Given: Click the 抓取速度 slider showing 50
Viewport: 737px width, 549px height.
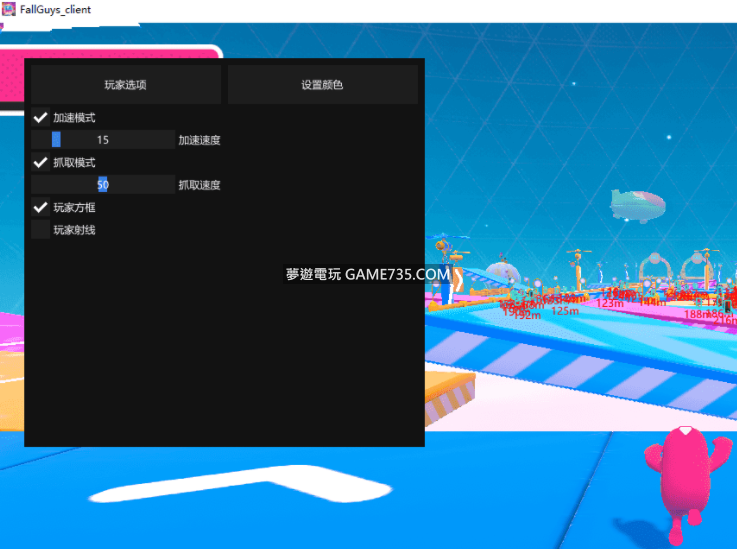Looking at the screenshot, I should coord(103,185).
